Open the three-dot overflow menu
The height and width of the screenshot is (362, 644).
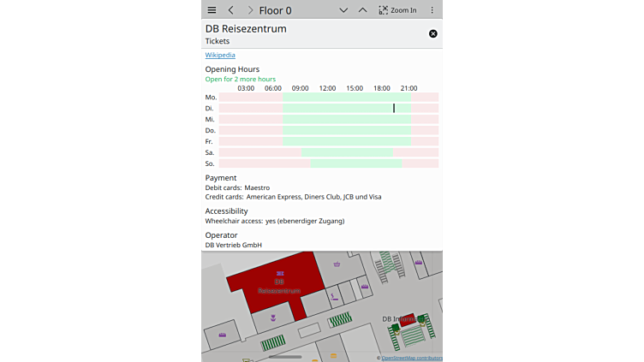432,10
